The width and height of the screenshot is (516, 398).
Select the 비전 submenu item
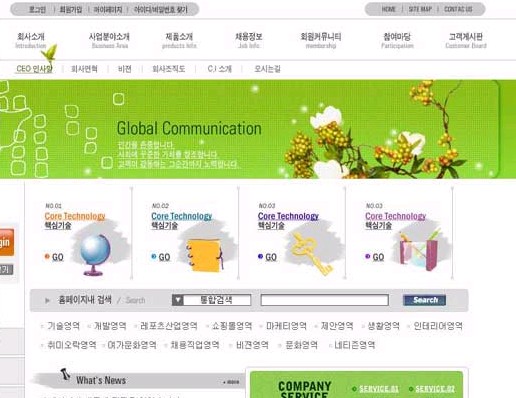click(x=125, y=69)
